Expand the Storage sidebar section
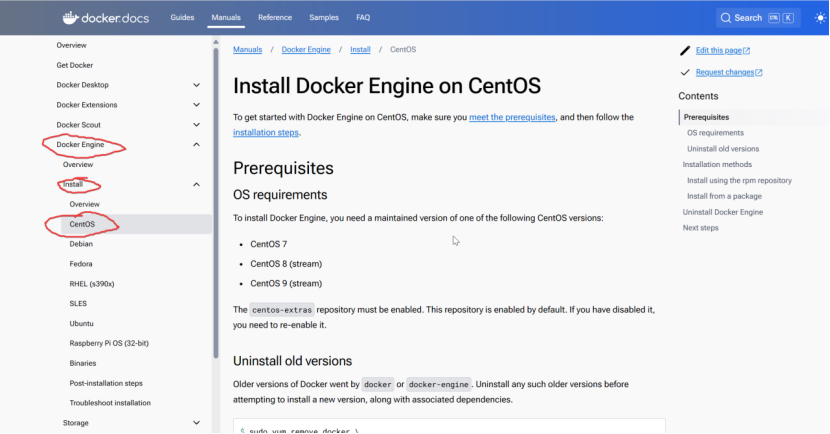This screenshot has width=830, height=434. point(196,423)
